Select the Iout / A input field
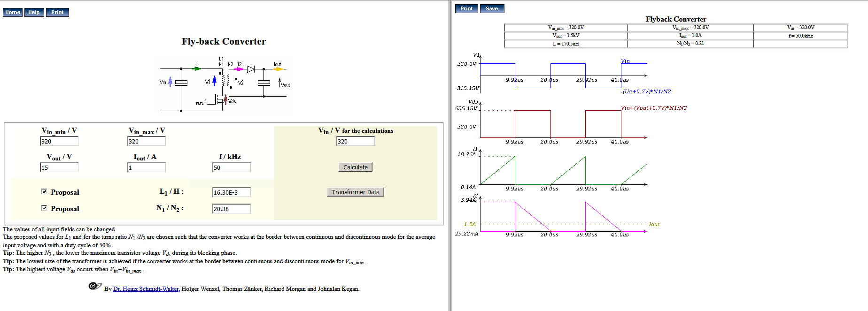This screenshot has width=868, height=311. (147, 167)
